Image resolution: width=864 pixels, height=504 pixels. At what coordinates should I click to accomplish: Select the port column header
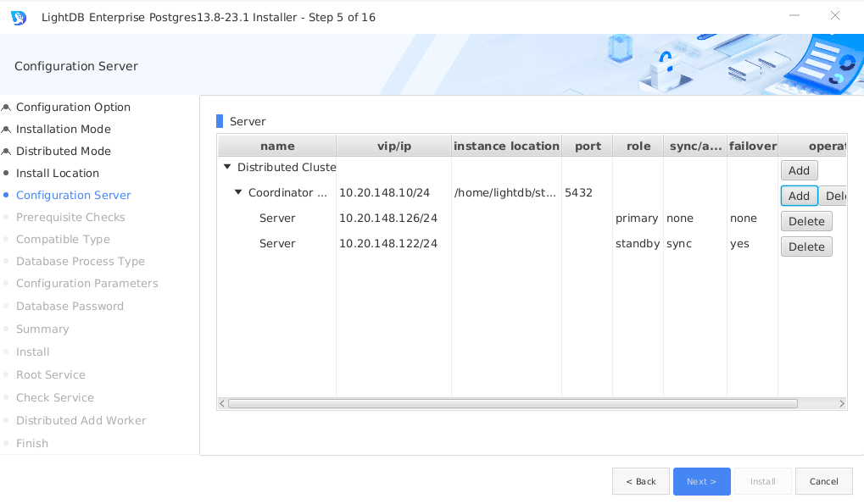(588, 146)
